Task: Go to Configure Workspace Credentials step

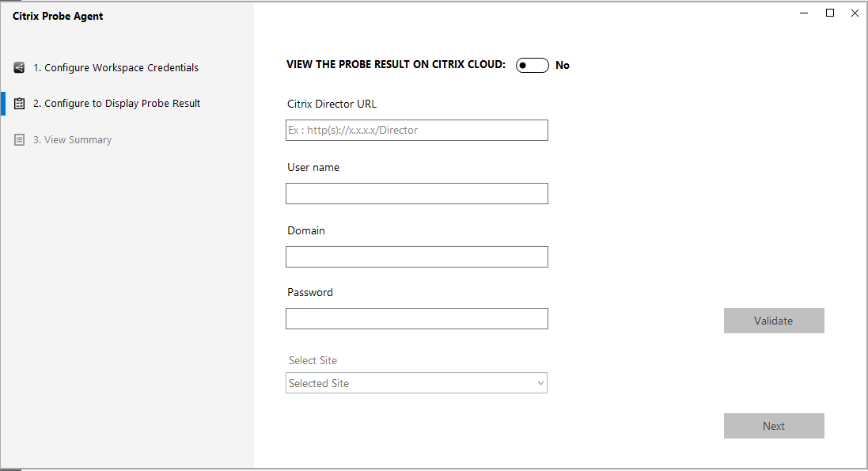Action: pos(116,67)
